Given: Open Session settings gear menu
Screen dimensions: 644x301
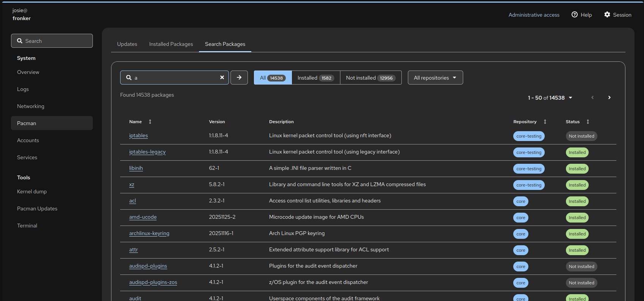Looking at the screenshot, I should (x=617, y=15).
